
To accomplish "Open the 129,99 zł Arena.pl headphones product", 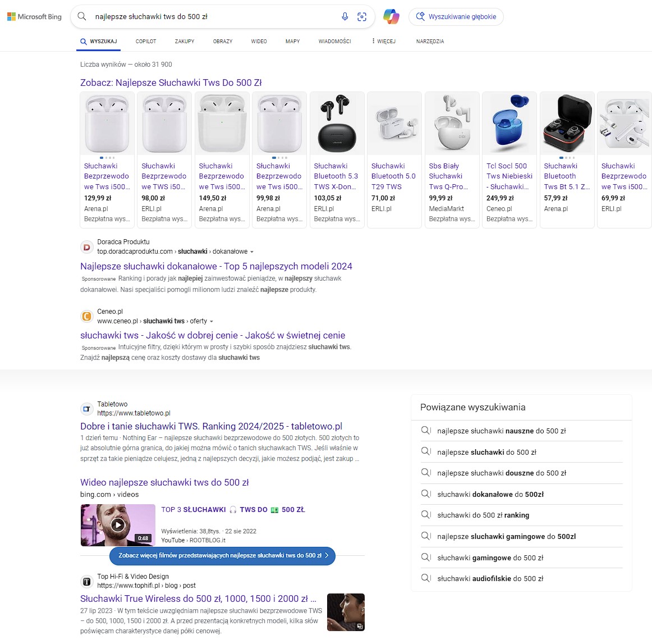I will tap(107, 160).
